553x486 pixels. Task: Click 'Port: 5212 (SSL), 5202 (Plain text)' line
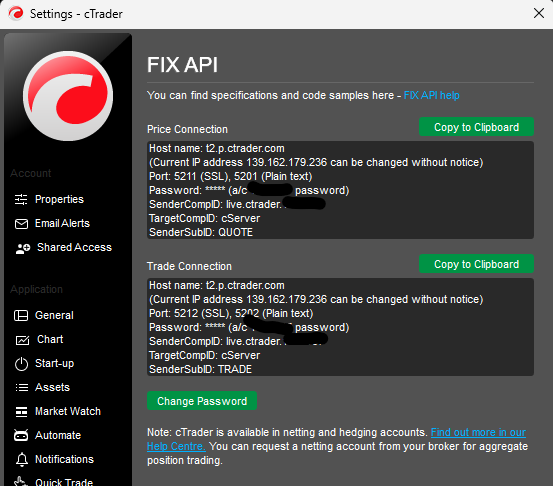(231, 313)
